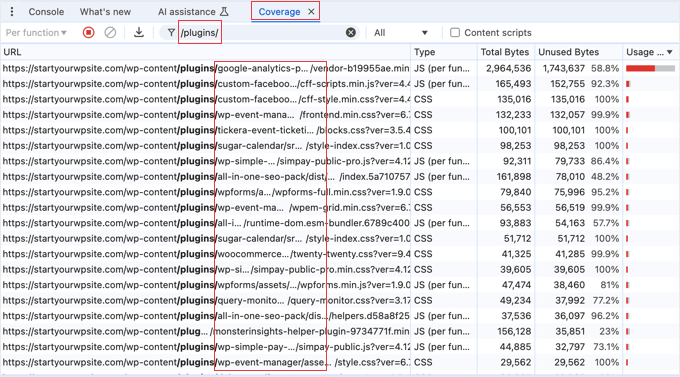Sort by the Unused Bytes column
The image size is (680, 377).
[x=579, y=52]
